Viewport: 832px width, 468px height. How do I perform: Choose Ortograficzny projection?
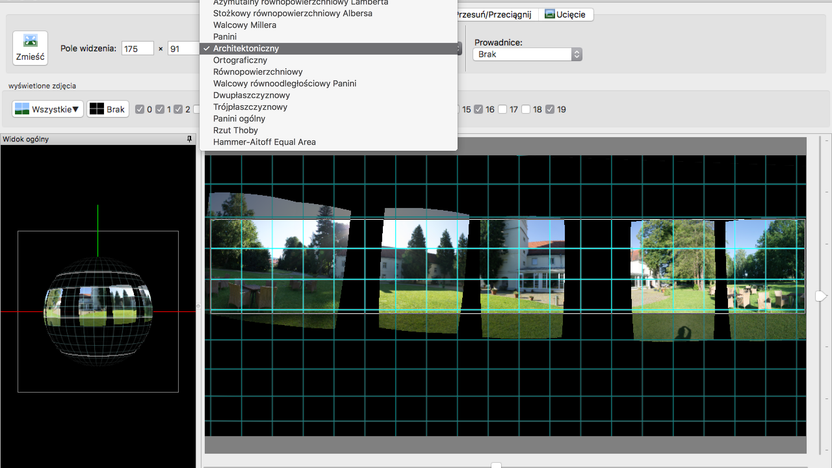[328, 60]
